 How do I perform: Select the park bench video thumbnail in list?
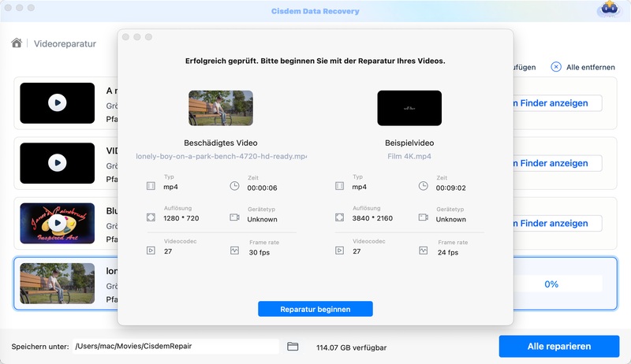58,284
